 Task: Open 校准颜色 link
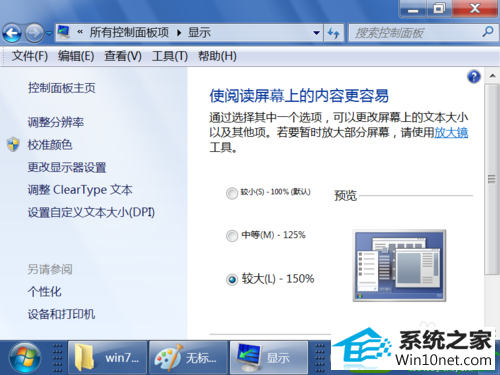tap(50, 145)
